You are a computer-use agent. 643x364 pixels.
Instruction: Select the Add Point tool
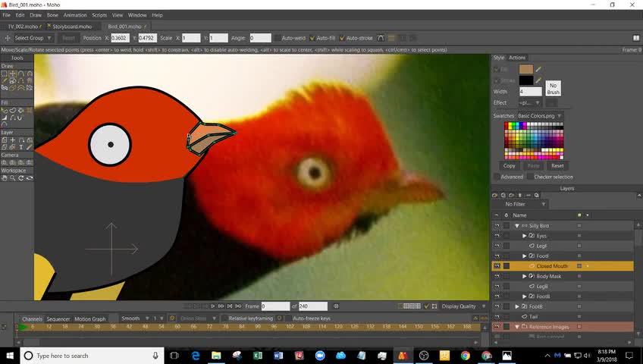21,74
